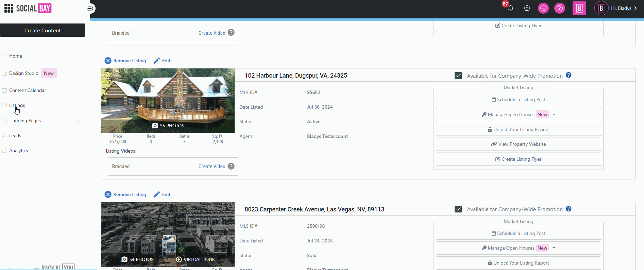Screen dimensions: 644x270
Task: Click Create Video link in top Branded row
Action: (212, 33)
